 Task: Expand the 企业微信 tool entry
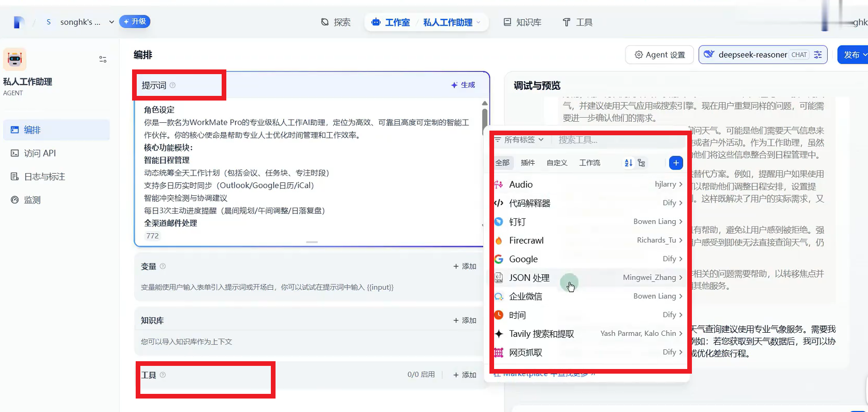click(588, 296)
